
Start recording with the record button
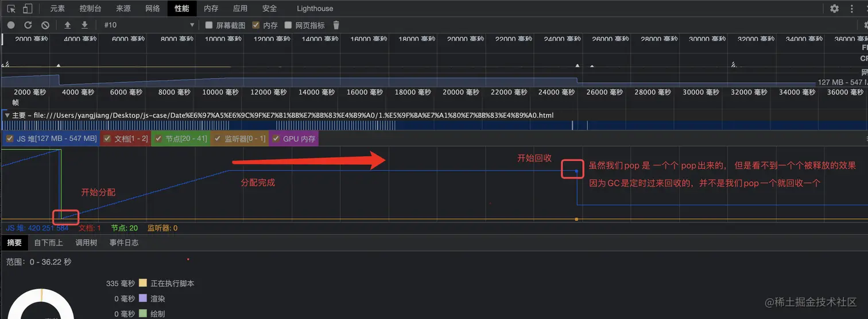coord(11,25)
